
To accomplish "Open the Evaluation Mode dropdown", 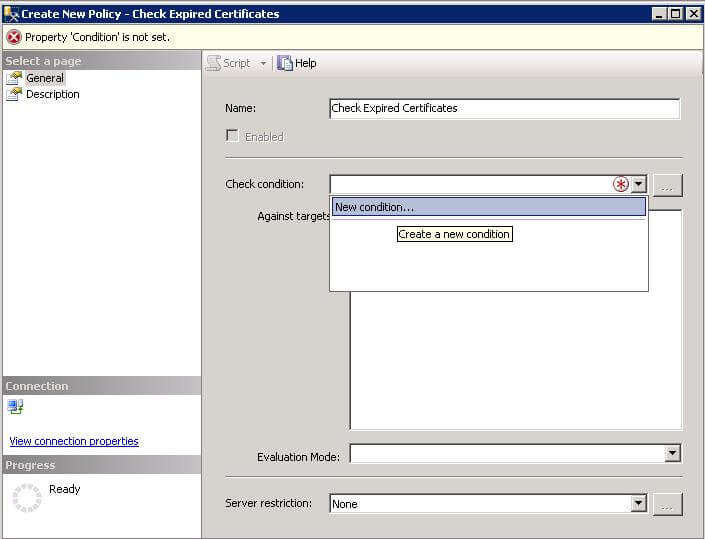I will (672, 453).
